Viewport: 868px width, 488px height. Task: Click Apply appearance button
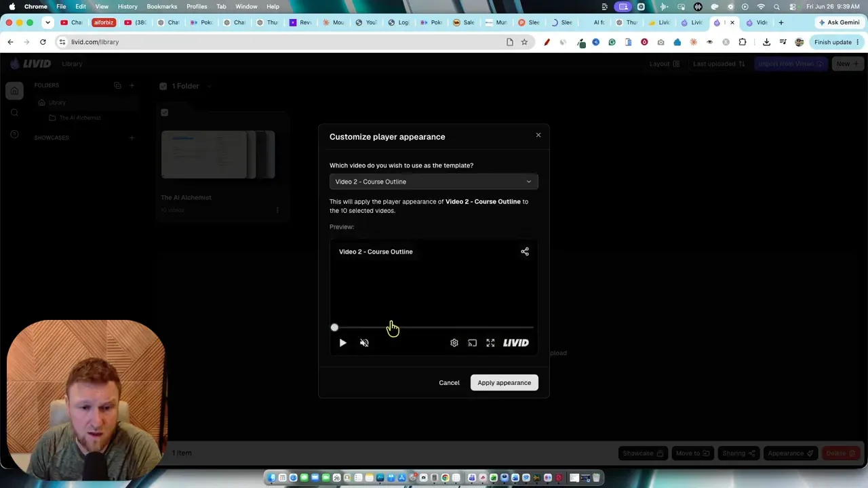pyautogui.click(x=504, y=383)
